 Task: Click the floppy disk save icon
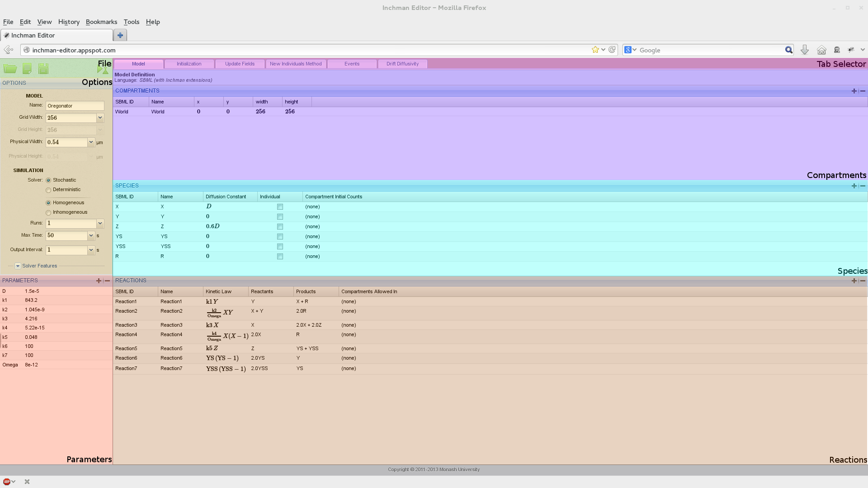(x=43, y=69)
